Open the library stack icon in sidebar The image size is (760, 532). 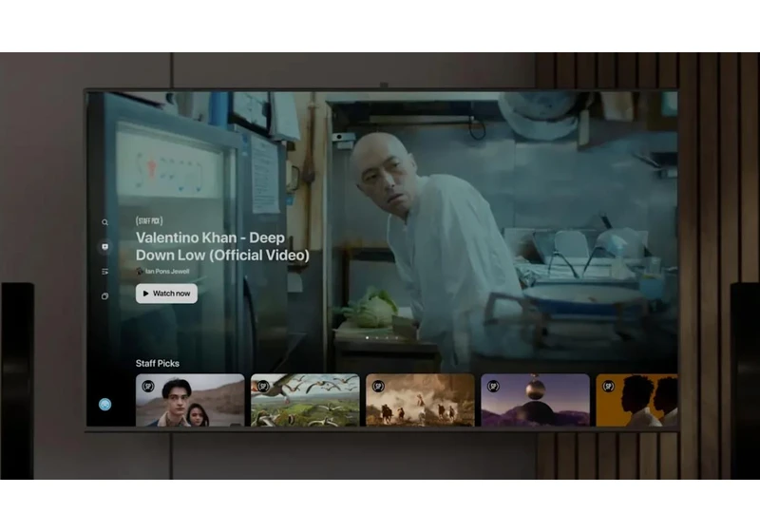pyautogui.click(x=104, y=296)
